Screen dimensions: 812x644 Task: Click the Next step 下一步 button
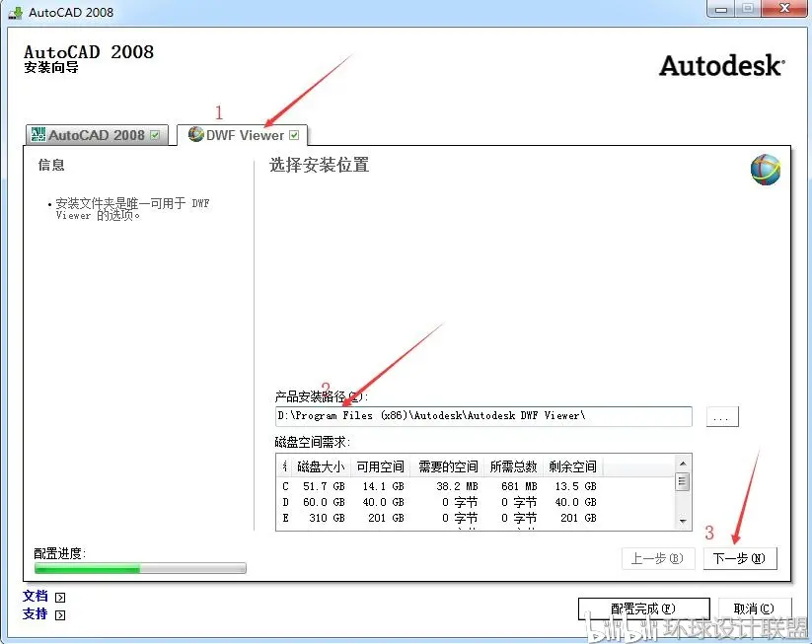(740, 558)
